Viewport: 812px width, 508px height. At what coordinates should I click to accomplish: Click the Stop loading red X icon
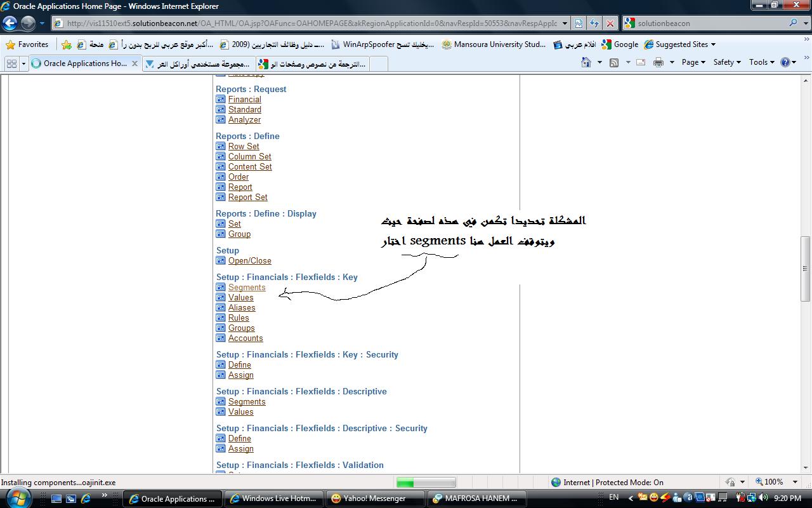(x=610, y=23)
